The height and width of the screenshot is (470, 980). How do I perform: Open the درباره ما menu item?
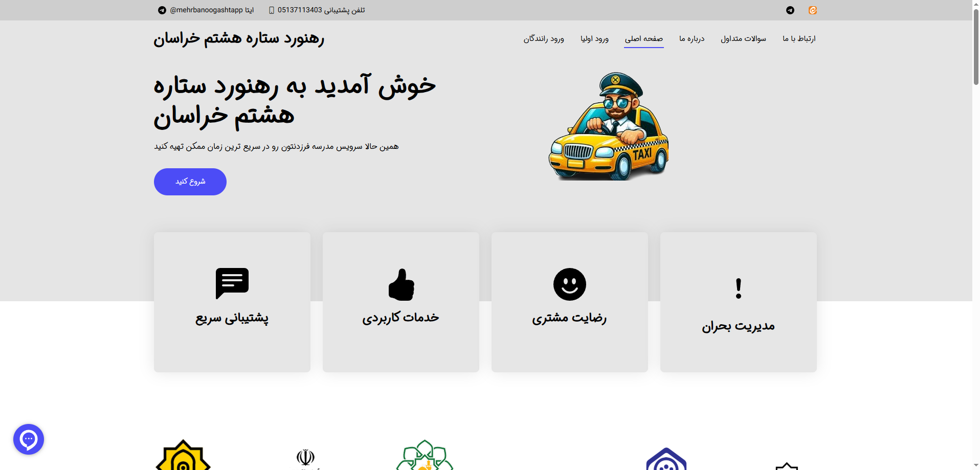pyautogui.click(x=692, y=39)
